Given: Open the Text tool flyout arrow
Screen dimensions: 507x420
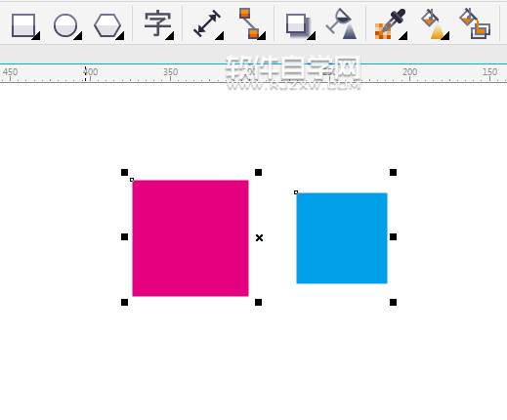Looking at the screenshot, I should (170, 36).
